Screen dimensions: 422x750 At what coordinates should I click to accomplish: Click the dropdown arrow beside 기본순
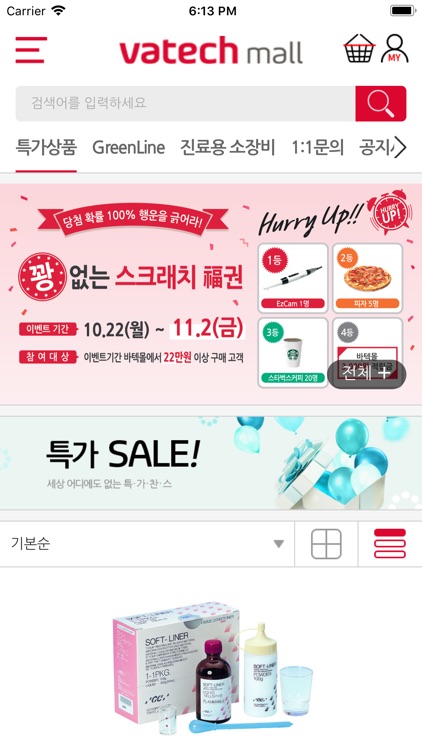(278, 544)
